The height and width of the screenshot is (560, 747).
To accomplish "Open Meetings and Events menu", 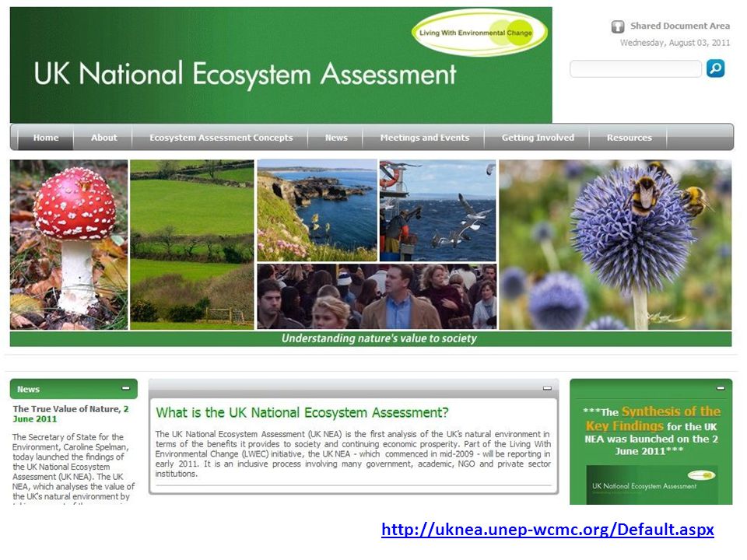I will [x=425, y=138].
